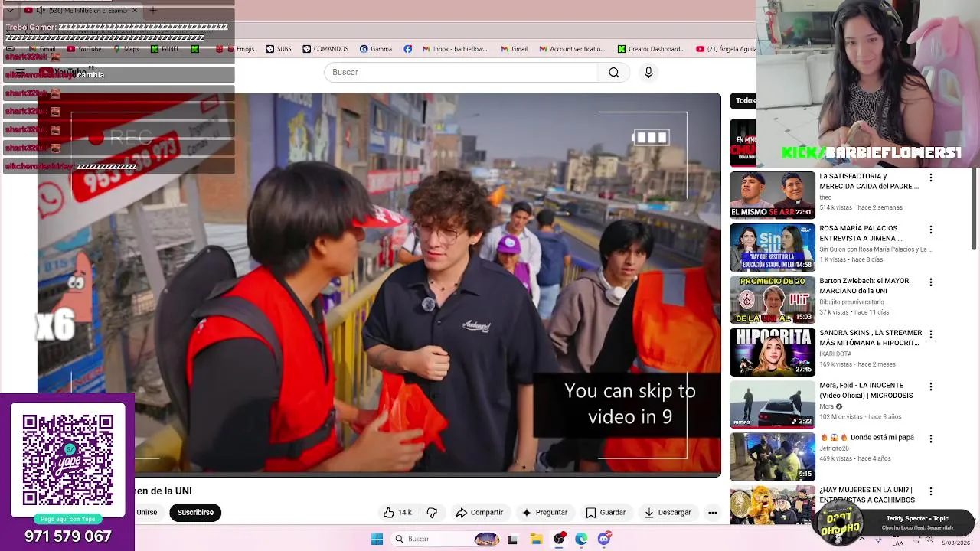The image size is (980, 551).
Task: Open Task View on the taskbar
Action: tap(512, 540)
